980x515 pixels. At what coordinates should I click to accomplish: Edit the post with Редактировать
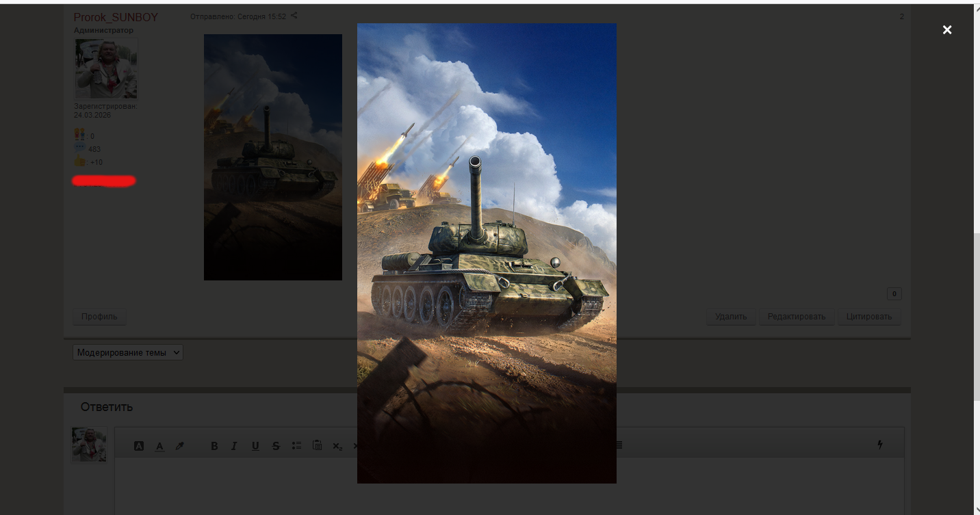pos(797,317)
